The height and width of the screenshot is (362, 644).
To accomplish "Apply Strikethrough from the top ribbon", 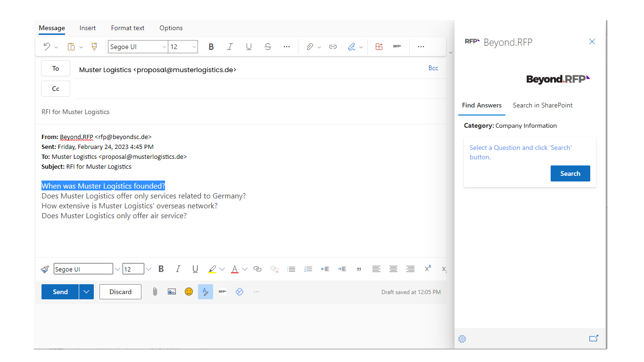I will 268,47.
